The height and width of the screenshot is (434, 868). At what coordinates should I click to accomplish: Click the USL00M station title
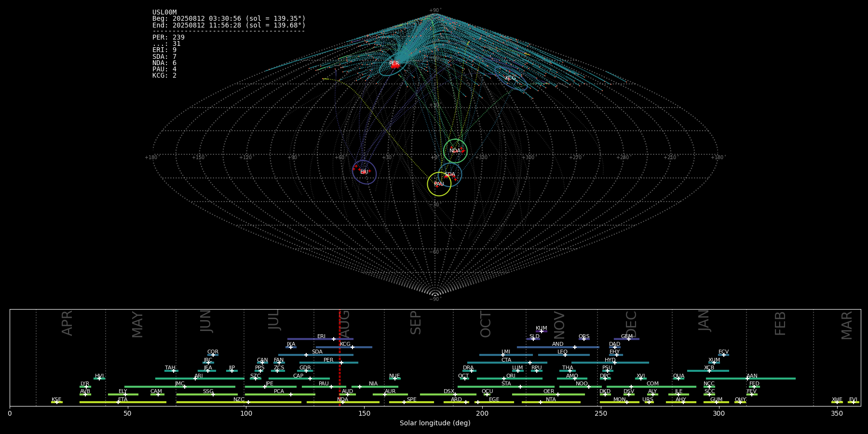(164, 13)
